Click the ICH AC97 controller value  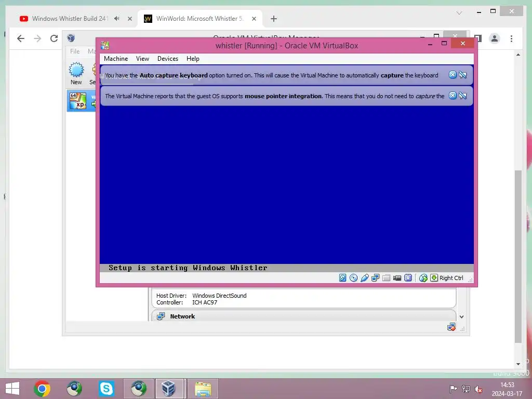205,302
